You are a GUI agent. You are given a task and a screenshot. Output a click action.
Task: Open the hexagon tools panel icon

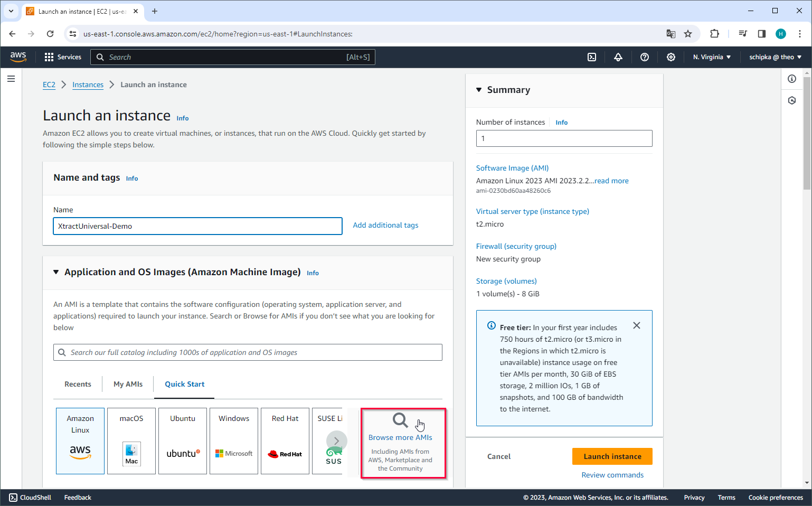pos(792,100)
